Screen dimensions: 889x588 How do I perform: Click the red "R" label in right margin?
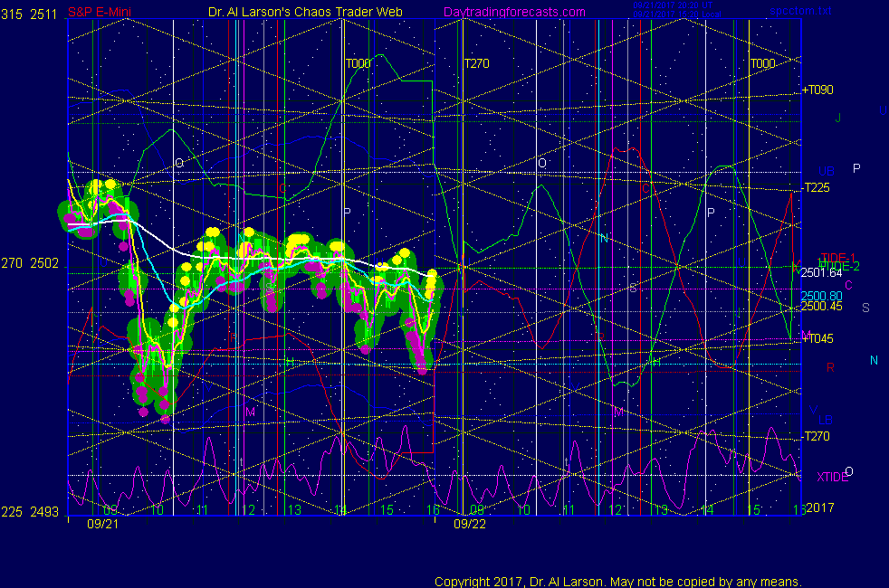click(x=830, y=367)
